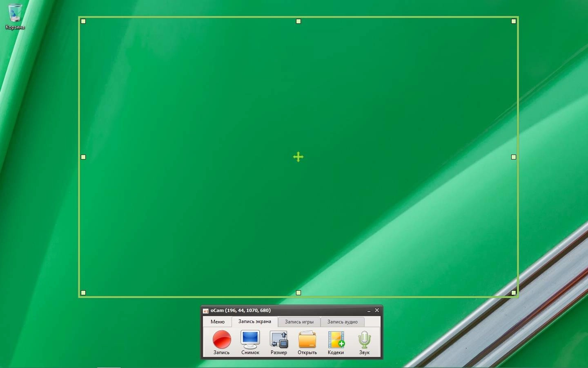Viewport: 588px width, 368px height.
Task: Switch to the Запись аудио tab
Action: coord(342,322)
